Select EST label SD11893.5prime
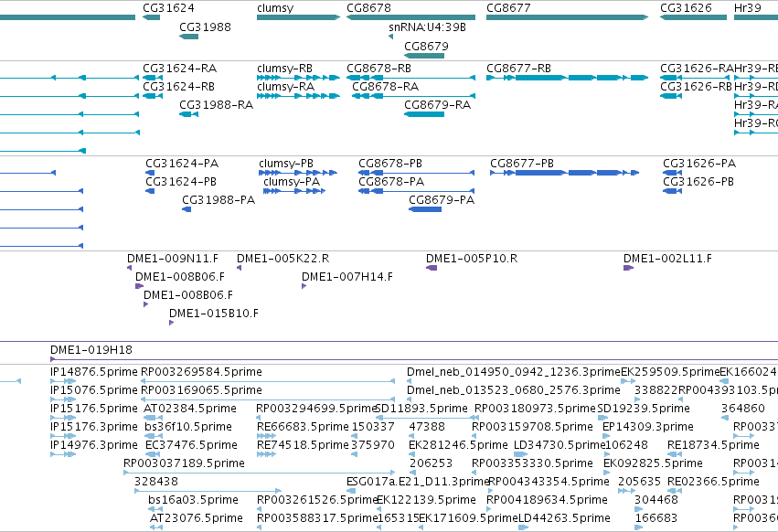Image resolution: width=778 pixels, height=532 pixels. (422, 409)
